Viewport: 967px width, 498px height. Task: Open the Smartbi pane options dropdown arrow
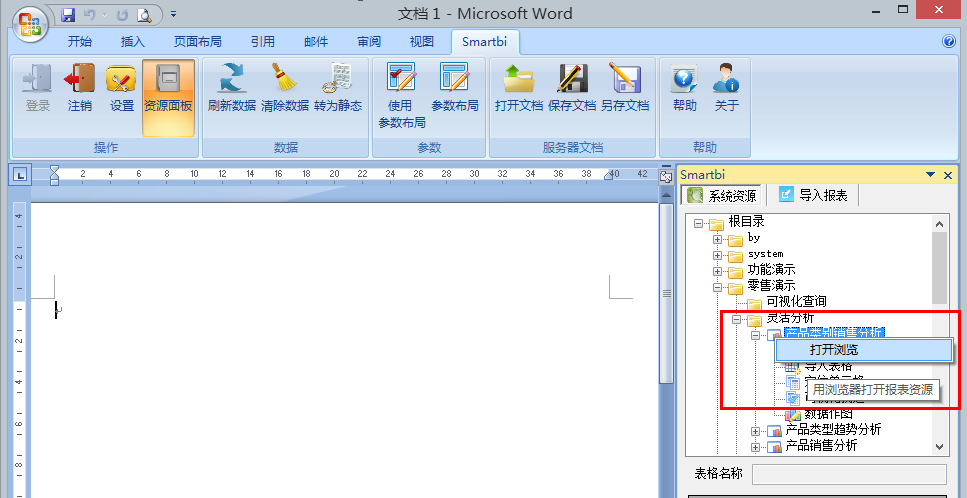pyautogui.click(x=931, y=175)
